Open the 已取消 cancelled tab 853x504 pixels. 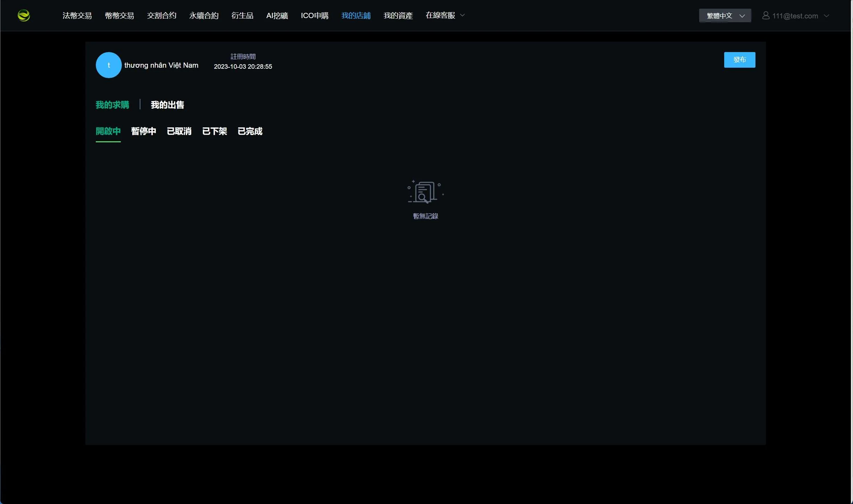point(179,131)
